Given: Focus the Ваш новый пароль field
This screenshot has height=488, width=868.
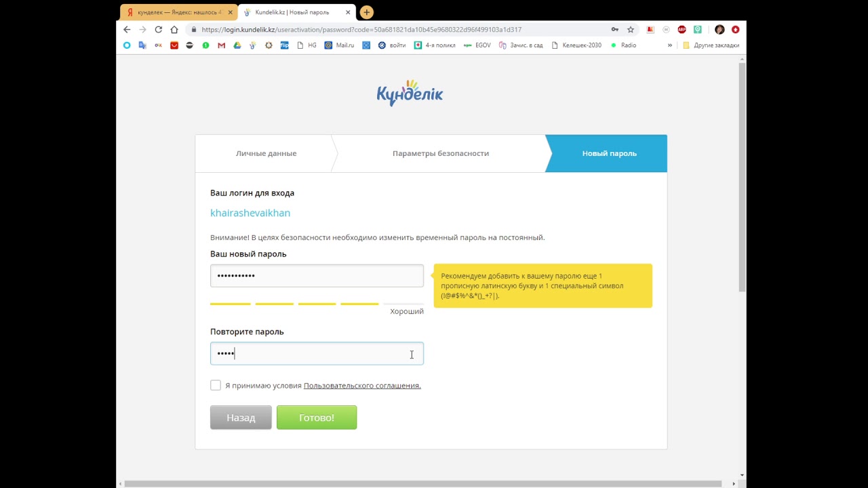Looking at the screenshot, I should pos(317,276).
